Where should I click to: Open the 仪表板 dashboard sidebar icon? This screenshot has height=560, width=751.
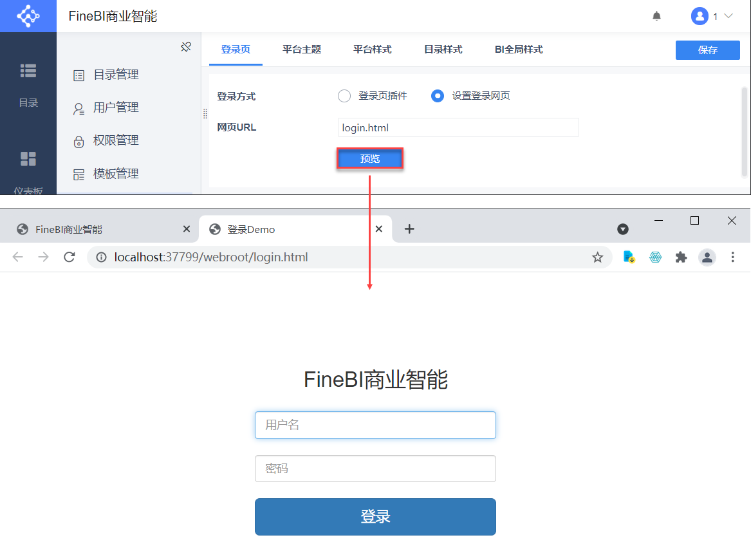[x=28, y=159]
